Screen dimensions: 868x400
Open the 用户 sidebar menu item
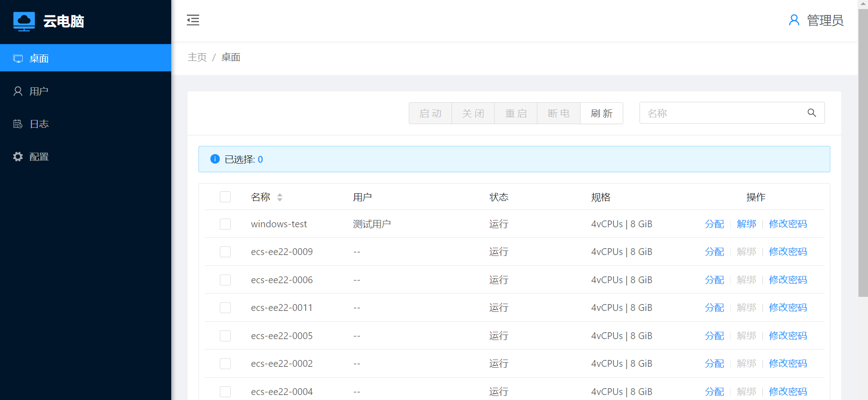(85, 91)
